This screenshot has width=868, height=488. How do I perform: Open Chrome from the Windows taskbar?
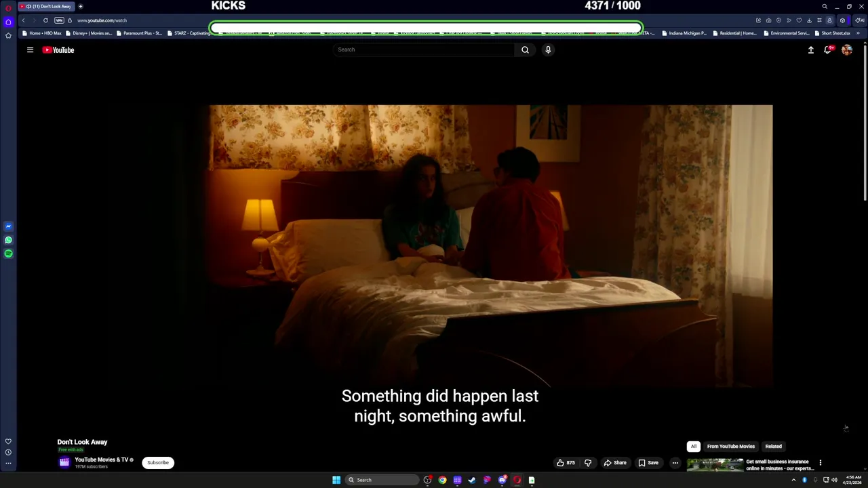[x=442, y=480]
